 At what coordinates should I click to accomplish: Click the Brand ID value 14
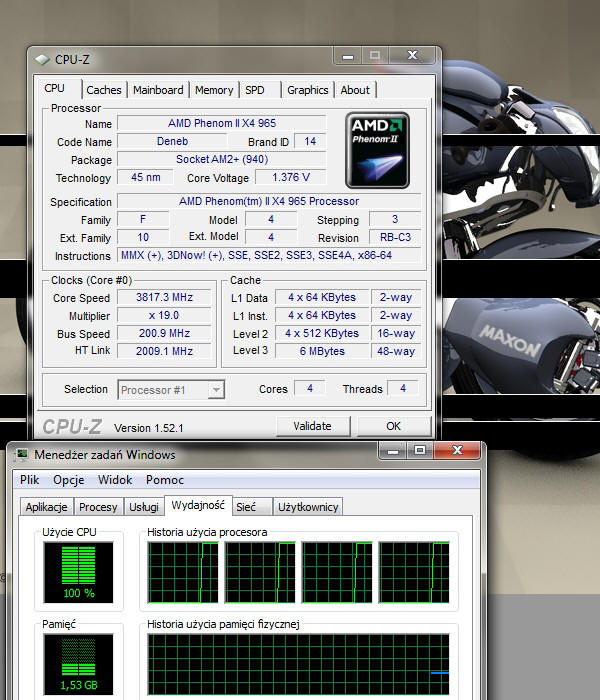click(x=310, y=142)
